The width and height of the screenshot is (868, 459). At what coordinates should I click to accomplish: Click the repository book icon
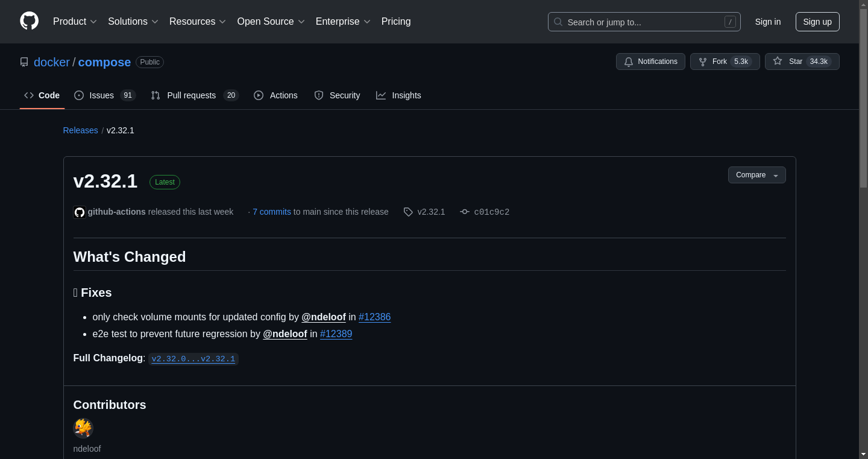pos(24,62)
